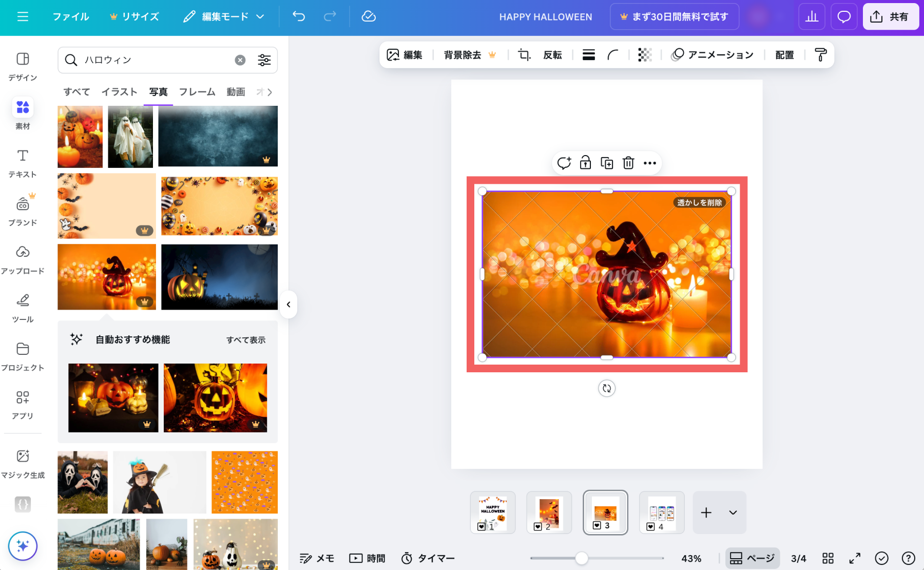Screen dimensions: 924x570
Task: Open dropdown arrow next to add page
Action: click(x=733, y=512)
